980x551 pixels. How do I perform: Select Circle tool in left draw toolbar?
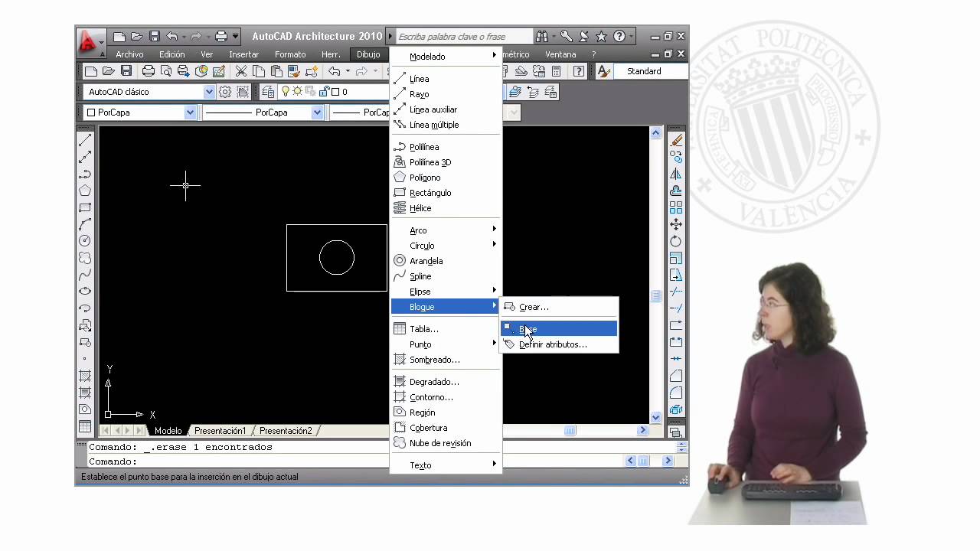click(85, 241)
